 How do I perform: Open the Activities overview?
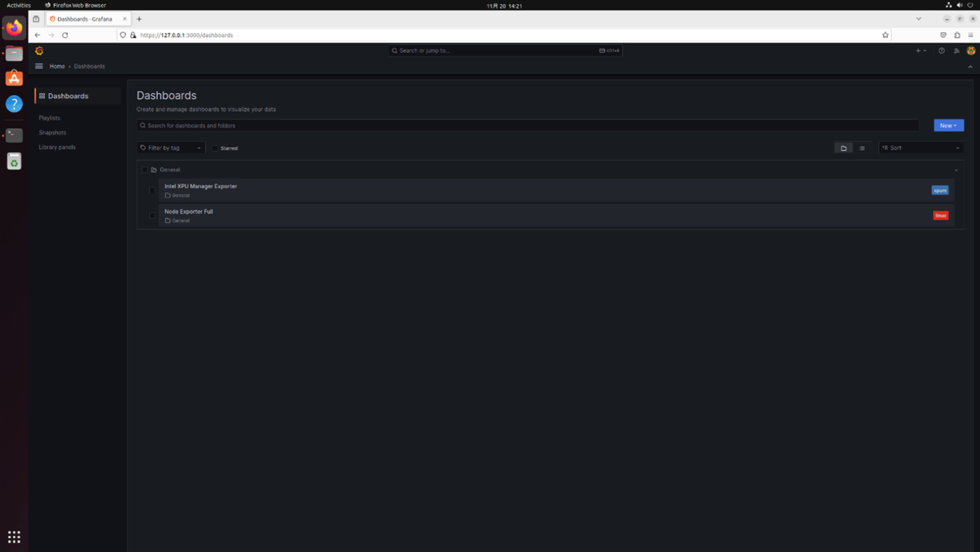(19, 5)
